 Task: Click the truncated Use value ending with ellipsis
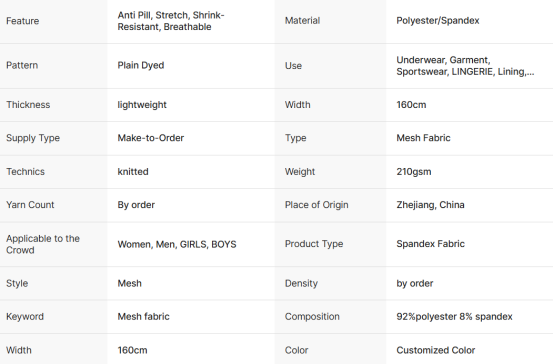[x=465, y=66]
